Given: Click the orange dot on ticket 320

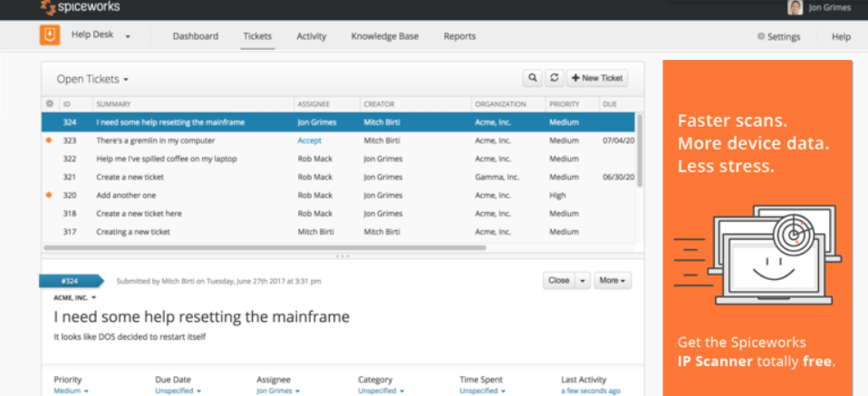Looking at the screenshot, I should tap(48, 195).
